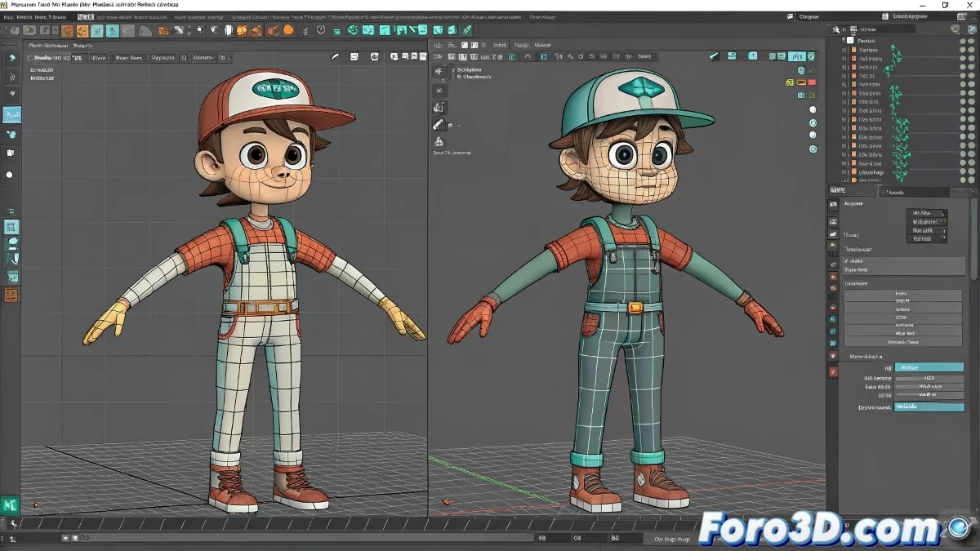Viewport: 980px width, 551px height.
Task: Click the teal pen icon in the right viewport header
Action: tap(714, 56)
